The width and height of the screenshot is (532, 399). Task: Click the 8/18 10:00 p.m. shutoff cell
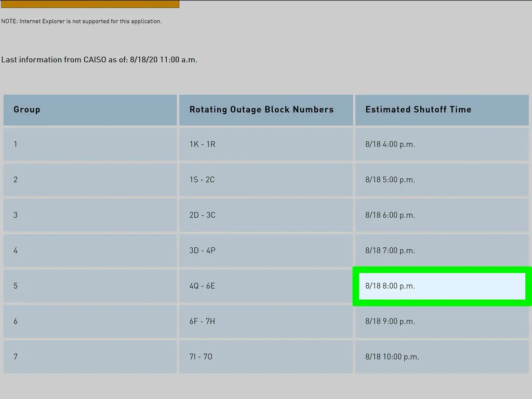point(442,356)
